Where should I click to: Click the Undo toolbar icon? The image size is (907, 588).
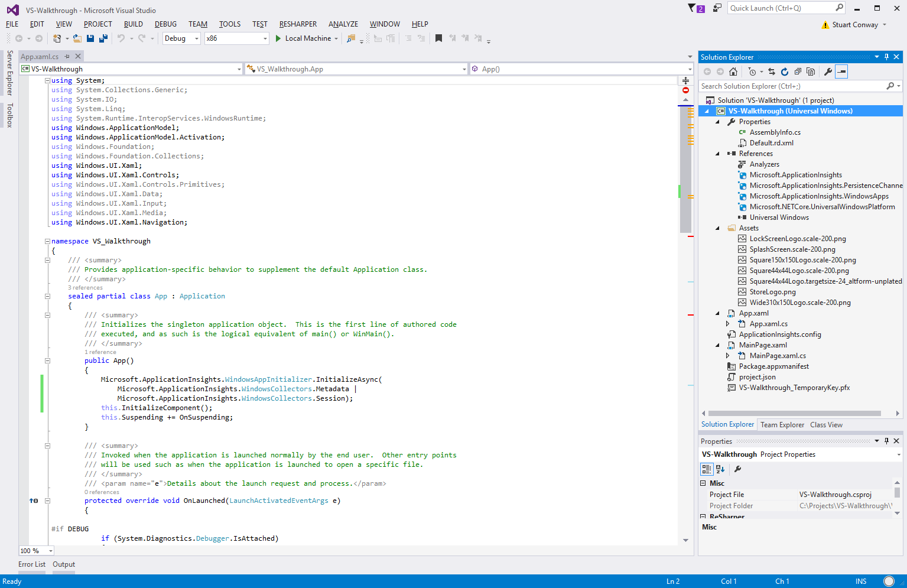(x=121, y=38)
